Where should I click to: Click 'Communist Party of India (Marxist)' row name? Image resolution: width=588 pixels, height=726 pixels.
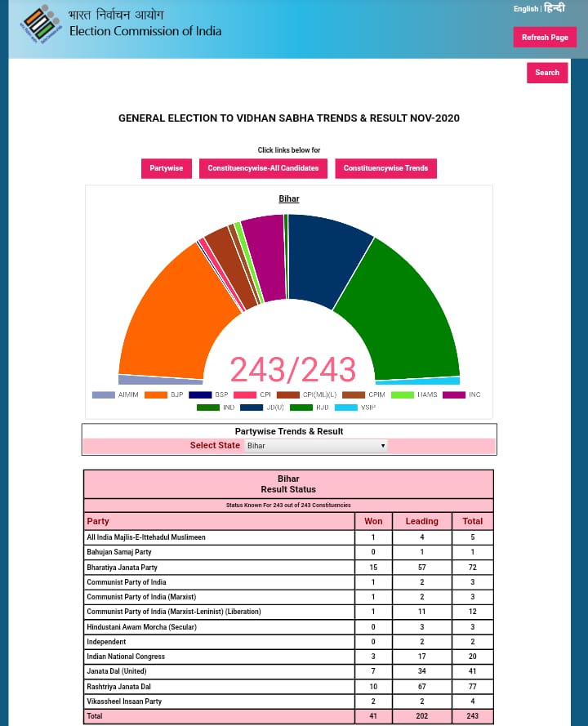point(141,597)
